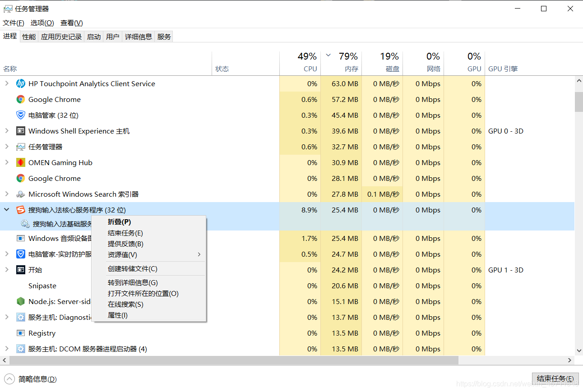The image size is (583, 392).
Task: Click the vertical scrollbar down arrow
Action: click(578, 350)
